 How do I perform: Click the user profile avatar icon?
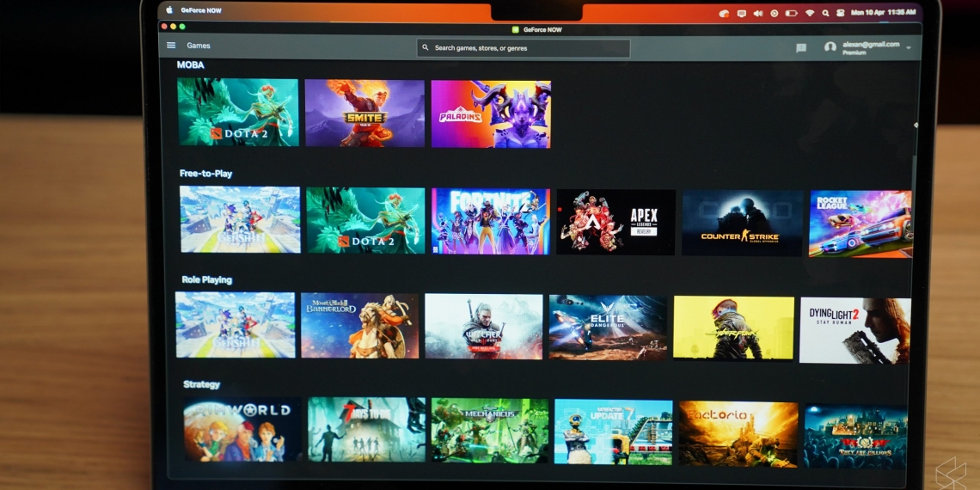coord(830,47)
